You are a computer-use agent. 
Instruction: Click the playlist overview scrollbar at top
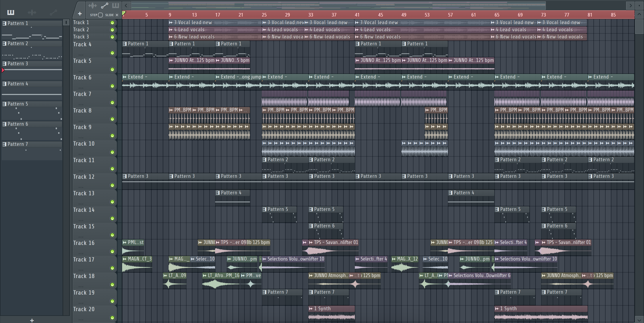[x=338, y=5]
